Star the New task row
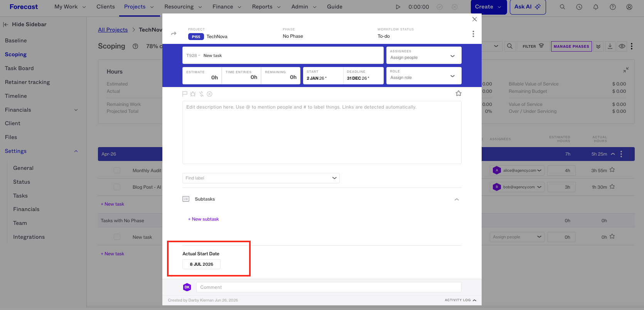The width and height of the screenshot is (644, 310). [x=612, y=236]
